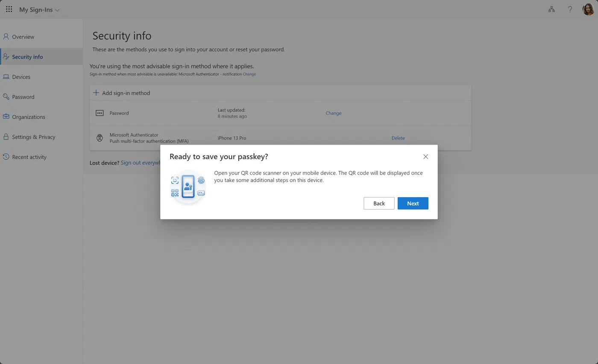
Task: Select Security info in sidebar
Action: [41, 57]
